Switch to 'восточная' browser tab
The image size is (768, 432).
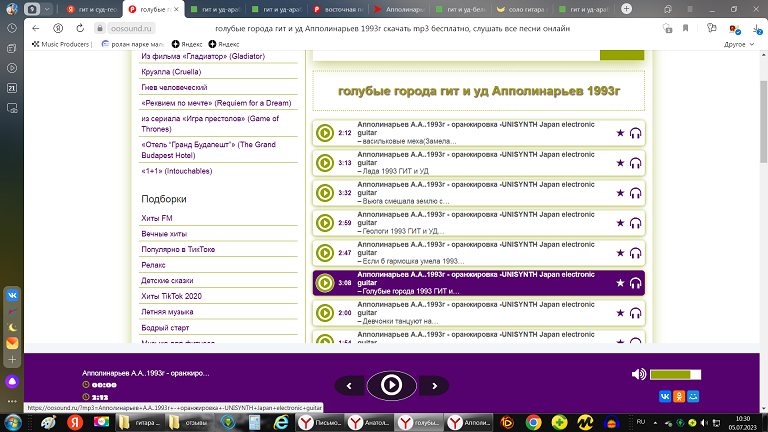pos(338,9)
